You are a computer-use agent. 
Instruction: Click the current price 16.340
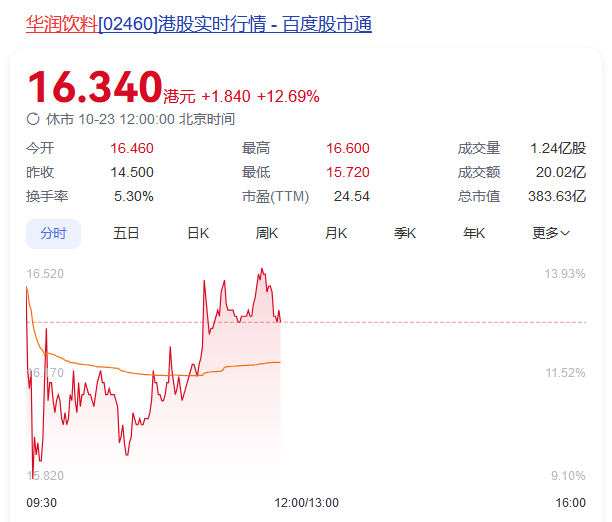pyautogui.click(x=95, y=87)
